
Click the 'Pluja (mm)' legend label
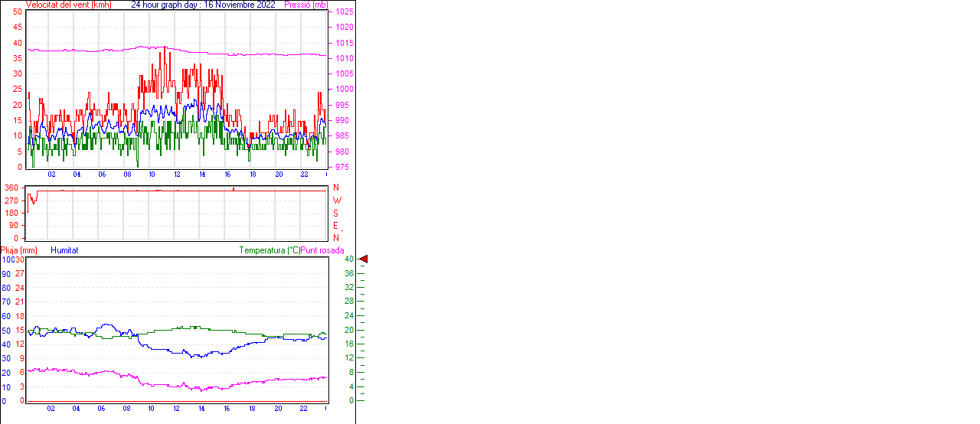tap(19, 250)
